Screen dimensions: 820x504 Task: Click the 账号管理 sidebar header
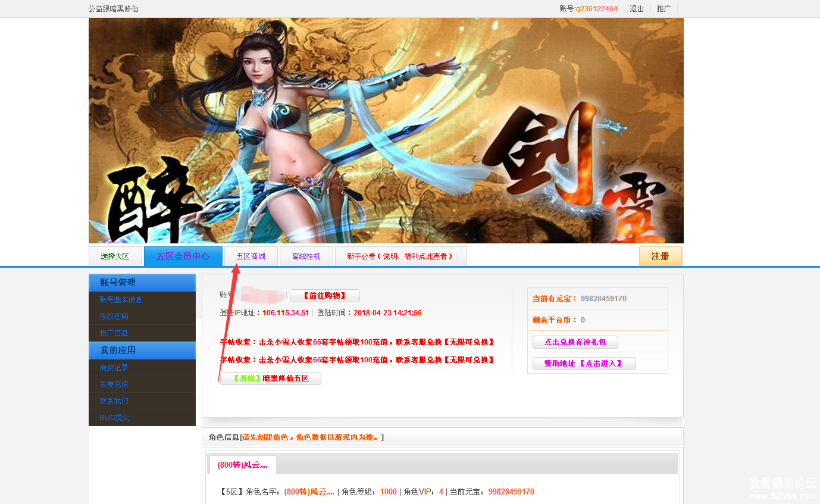pyautogui.click(x=142, y=283)
